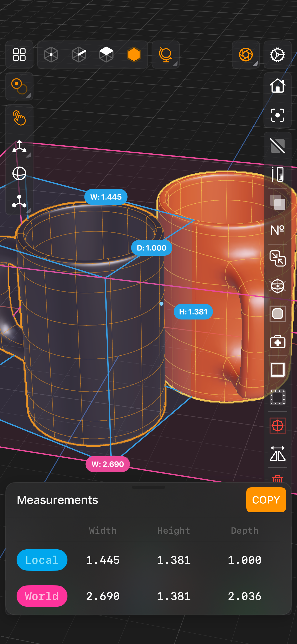Click the Depth column header
The image size is (297, 644).
click(x=245, y=530)
